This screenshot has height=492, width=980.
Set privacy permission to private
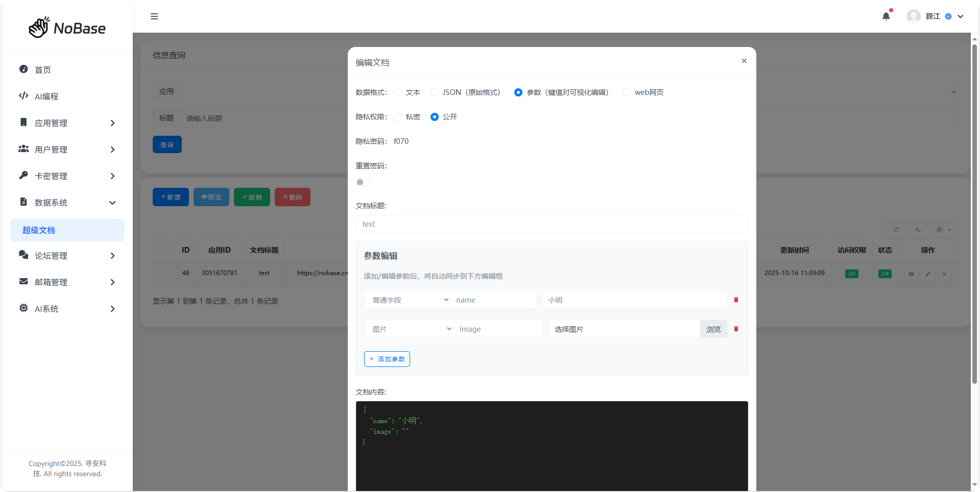point(398,117)
